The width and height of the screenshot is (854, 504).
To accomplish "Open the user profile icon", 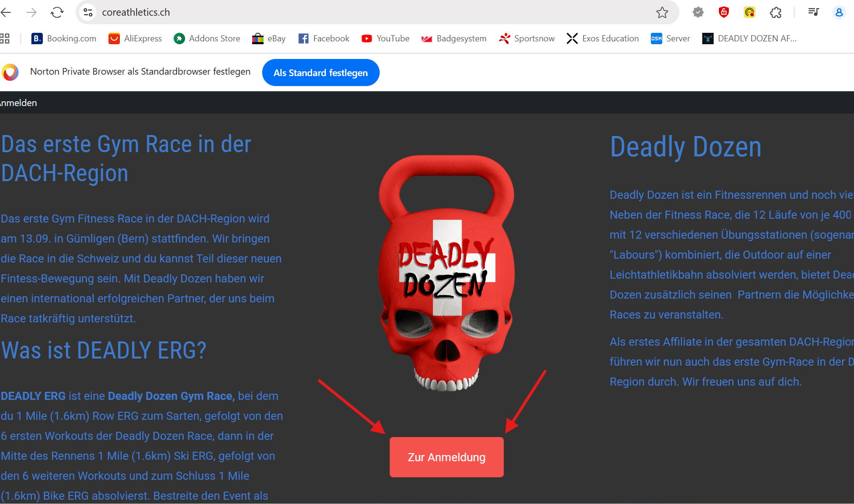I will tap(839, 12).
